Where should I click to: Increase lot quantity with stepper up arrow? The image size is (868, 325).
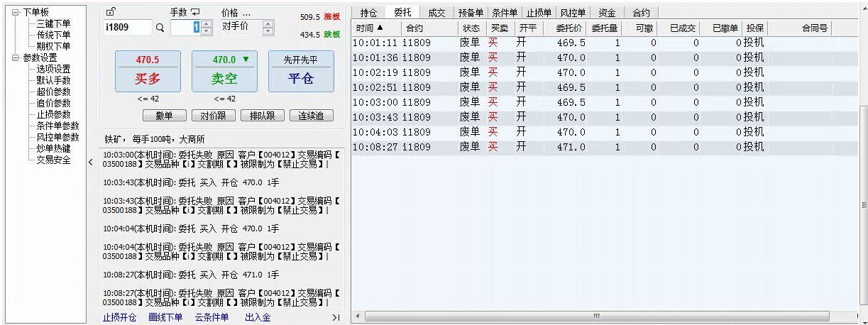click(207, 24)
